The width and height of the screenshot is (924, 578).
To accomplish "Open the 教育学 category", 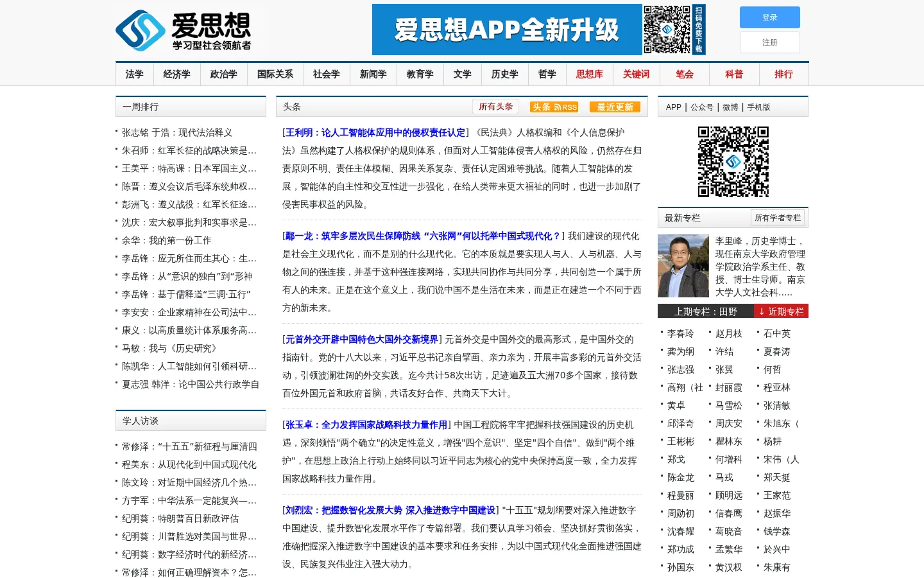I will point(420,74).
